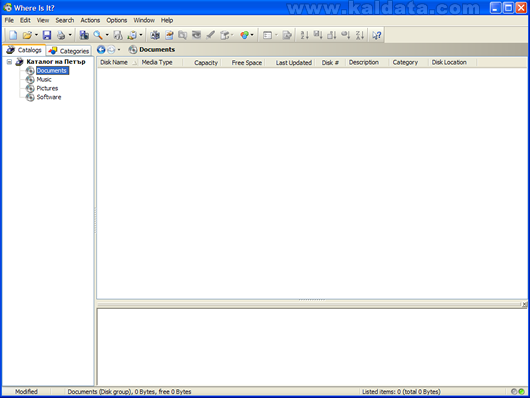Open the Window menu
The image size is (530, 398).
coord(144,20)
